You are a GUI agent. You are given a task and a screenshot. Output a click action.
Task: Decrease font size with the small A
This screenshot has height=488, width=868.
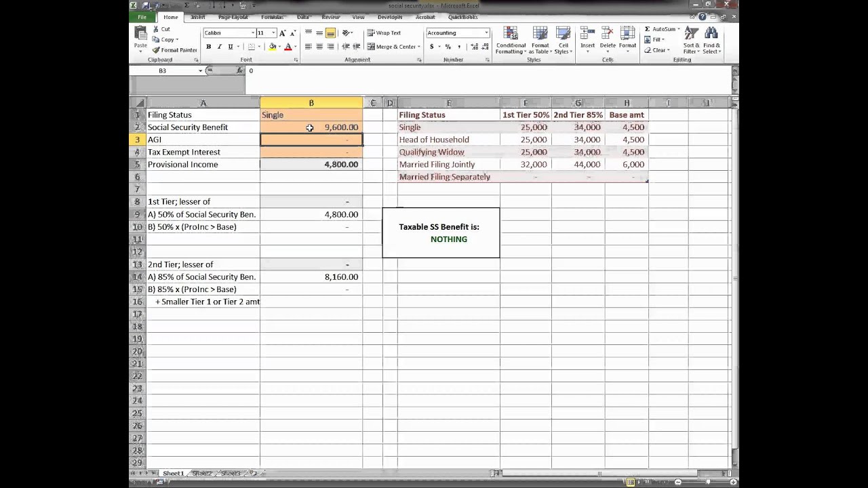click(293, 33)
